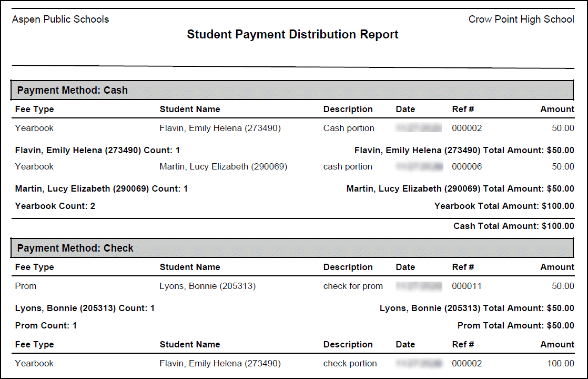Select the Payment Method: Check section header
Image resolution: width=588 pixels, height=379 pixels.
(x=75, y=248)
